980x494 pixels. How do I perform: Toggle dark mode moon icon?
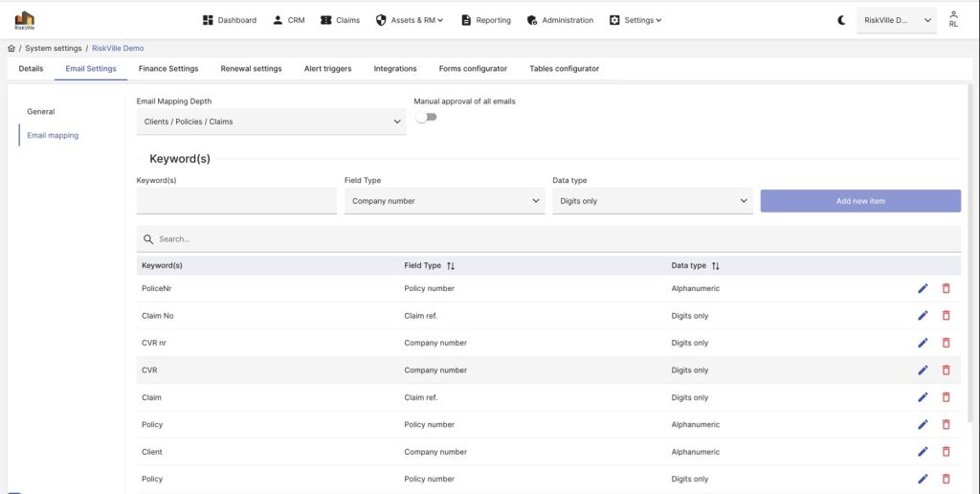coord(841,20)
